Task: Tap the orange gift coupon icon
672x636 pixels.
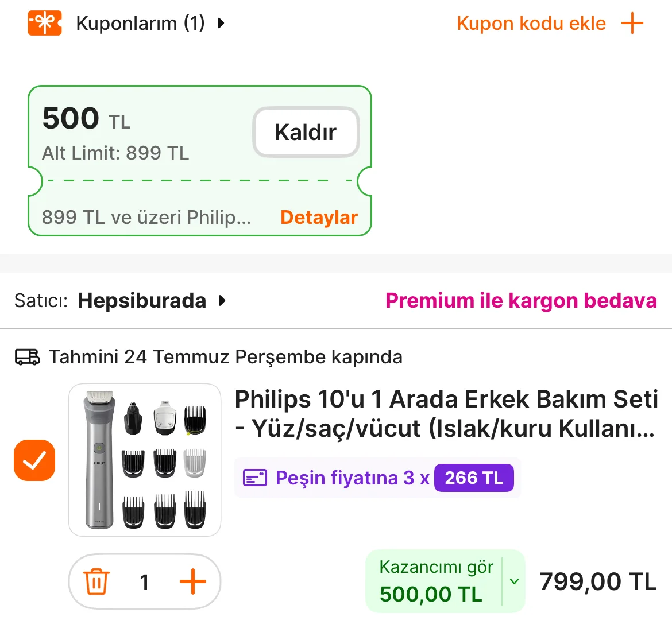Action: pyautogui.click(x=45, y=23)
